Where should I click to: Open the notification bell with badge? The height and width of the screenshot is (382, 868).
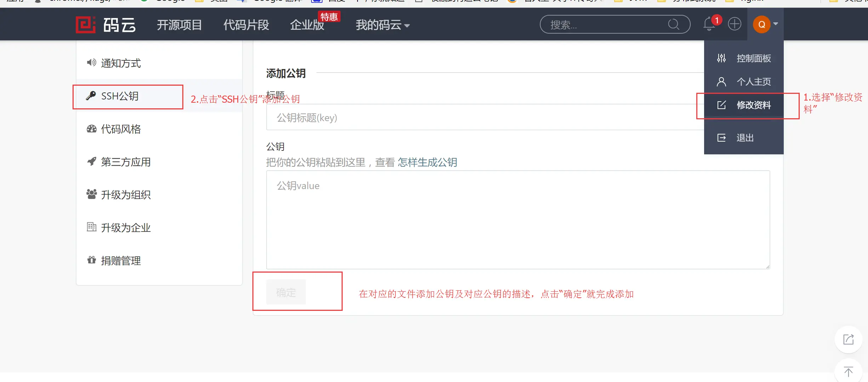click(x=709, y=24)
